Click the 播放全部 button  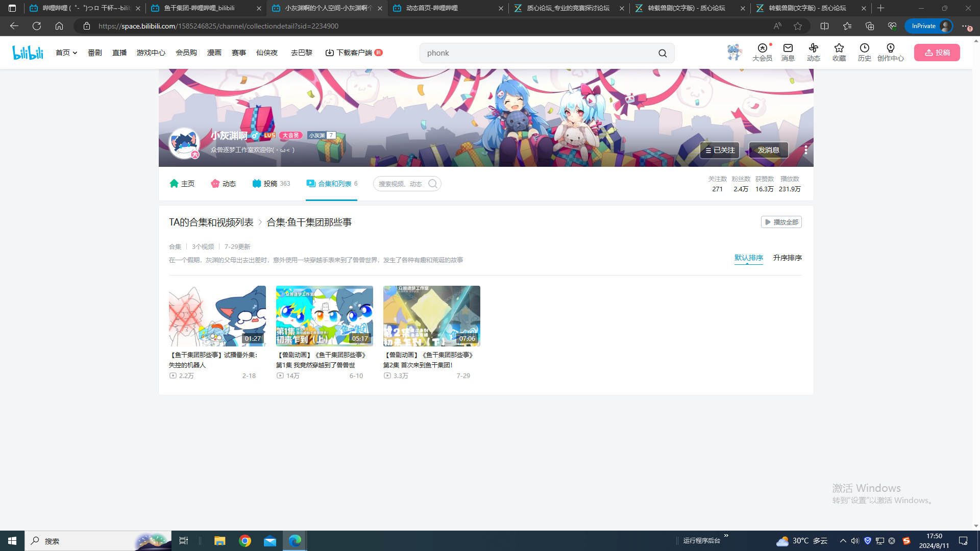coord(781,222)
